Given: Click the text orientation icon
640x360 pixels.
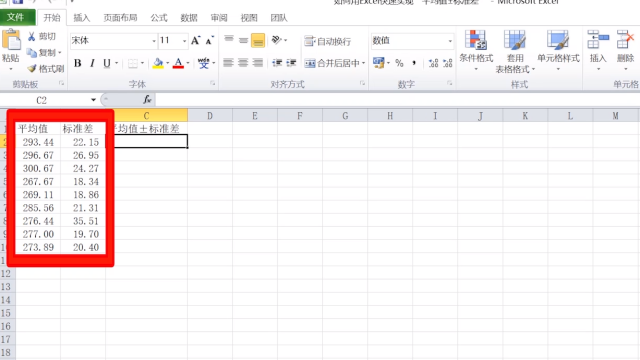Looking at the screenshot, I should (277, 40).
